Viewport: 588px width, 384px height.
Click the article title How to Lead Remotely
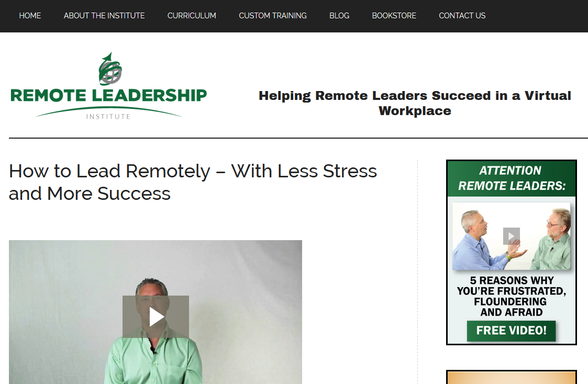[193, 182]
